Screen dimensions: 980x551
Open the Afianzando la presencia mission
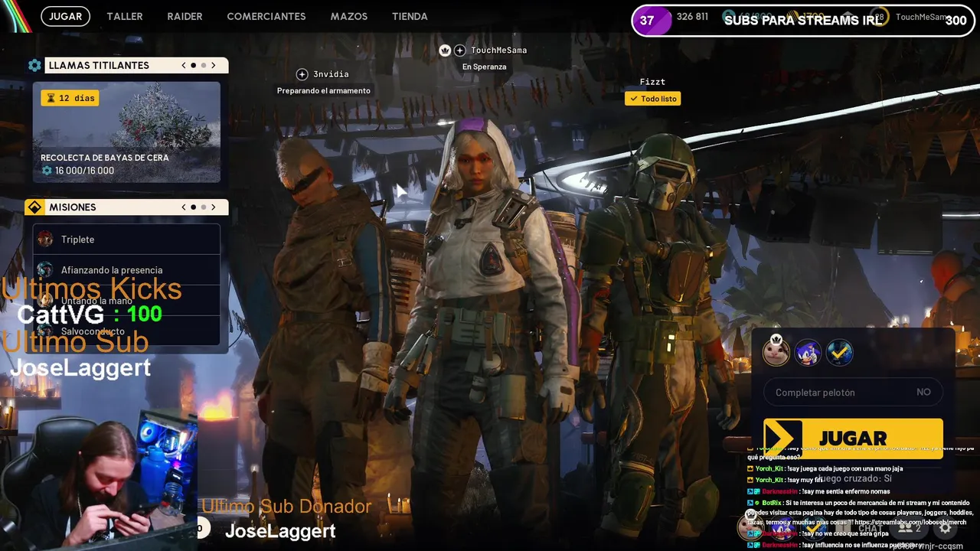point(126,270)
